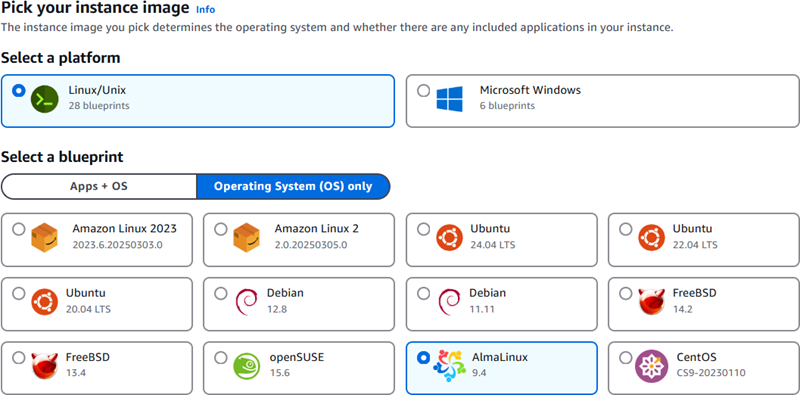
Task: Click the '20.04 LTS' version text
Action: click(88, 309)
